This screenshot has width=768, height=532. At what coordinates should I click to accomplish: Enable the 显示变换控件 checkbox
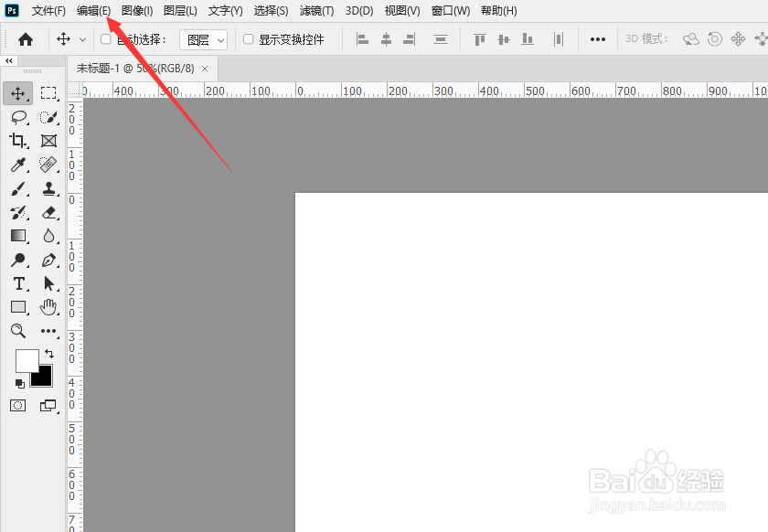(249, 38)
